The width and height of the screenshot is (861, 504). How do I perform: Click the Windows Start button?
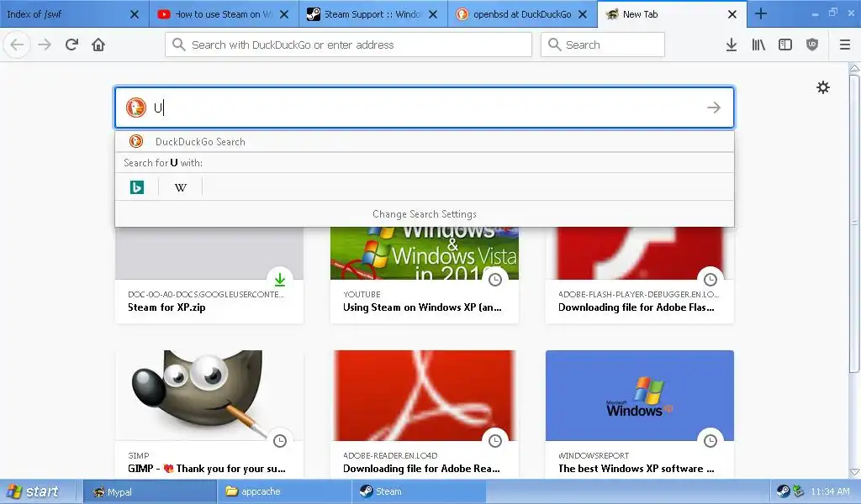33,491
